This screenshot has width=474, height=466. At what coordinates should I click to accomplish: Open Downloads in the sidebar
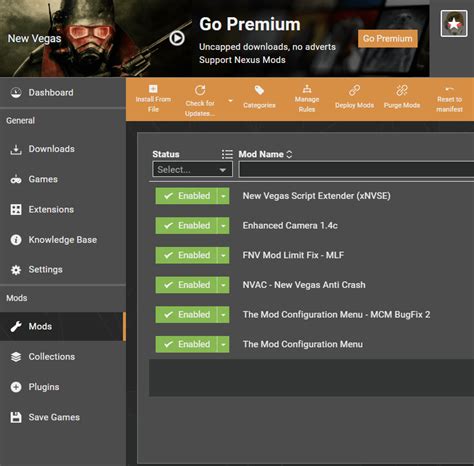pyautogui.click(x=63, y=149)
